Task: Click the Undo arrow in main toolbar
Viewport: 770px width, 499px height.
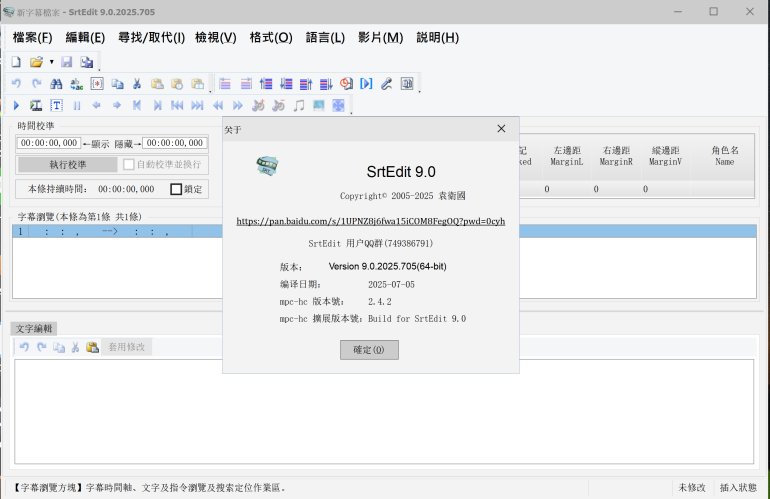Action: (16, 84)
